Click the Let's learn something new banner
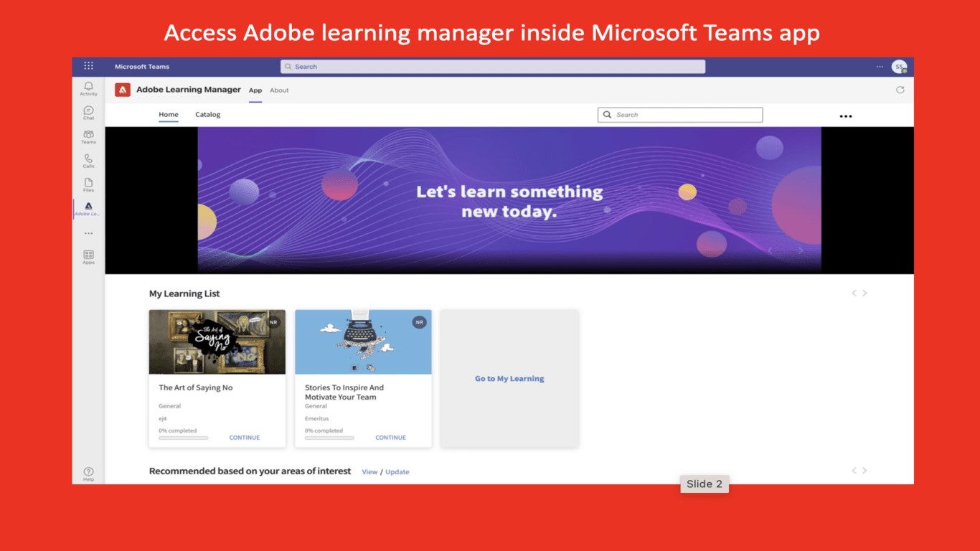The height and width of the screenshot is (551, 980). point(509,200)
